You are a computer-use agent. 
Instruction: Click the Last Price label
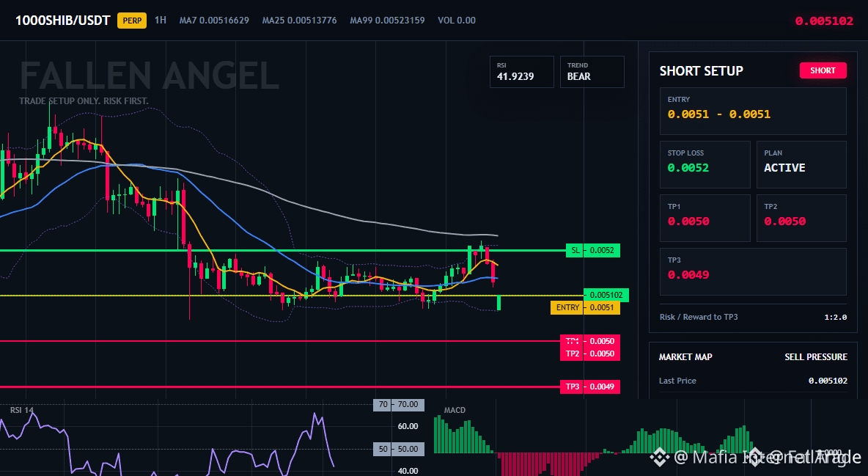[x=677, y=381]
